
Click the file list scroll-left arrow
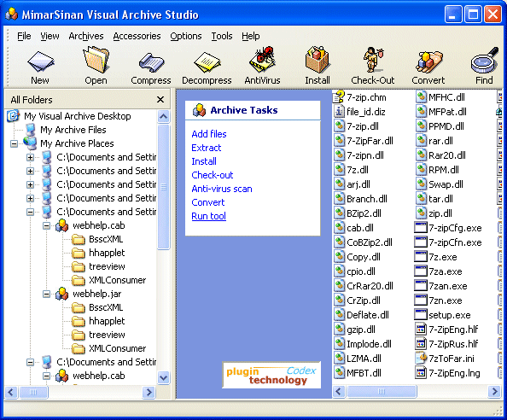click(339, 392)
